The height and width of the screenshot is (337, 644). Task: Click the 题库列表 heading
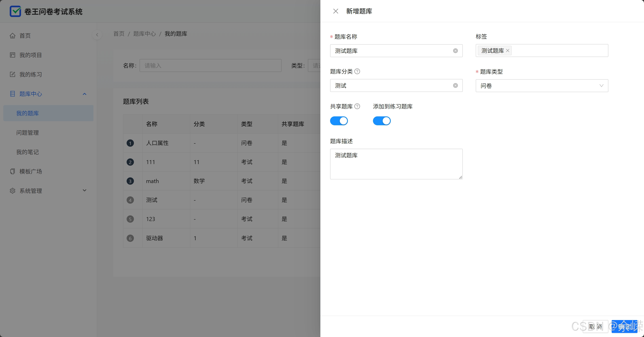[136, 101]
